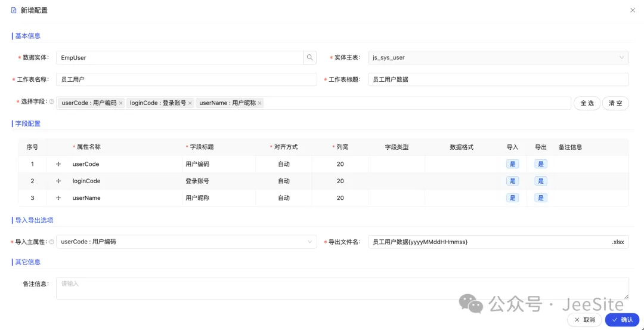Click the search icon beside 数据实体 field
The width and height of the screenshot is (644, 330).
pyautogui.click(x=310, y=58)
